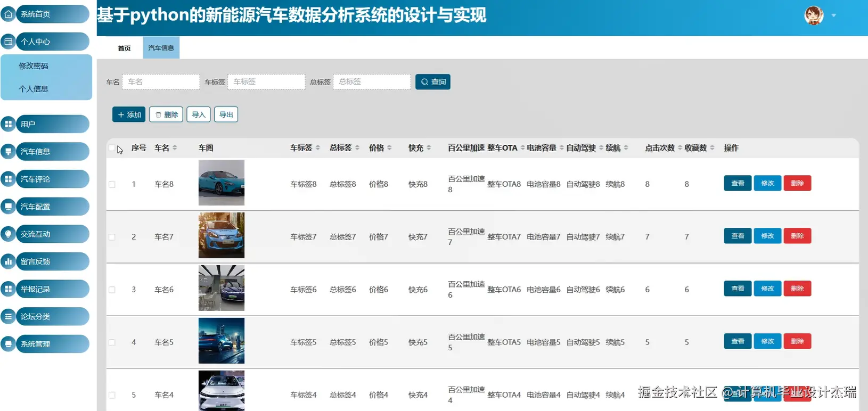
Task: Click the 导出 button
Action: pyautogui.click(x=226, y=114)
